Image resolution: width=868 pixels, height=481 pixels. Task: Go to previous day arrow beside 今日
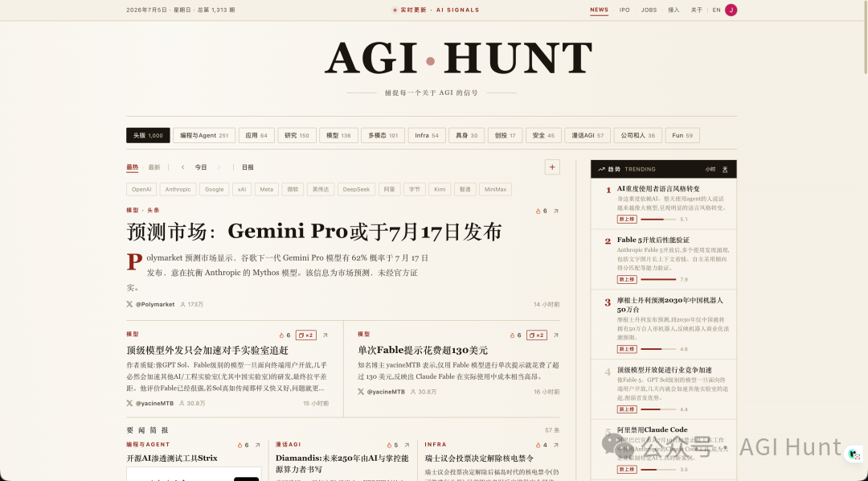[182, 167]
